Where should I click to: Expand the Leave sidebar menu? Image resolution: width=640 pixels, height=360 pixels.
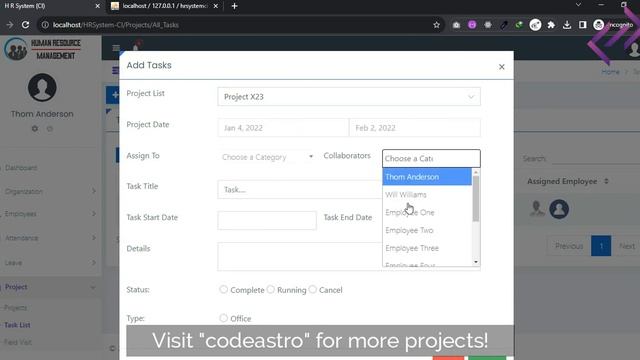pos(50,262)
